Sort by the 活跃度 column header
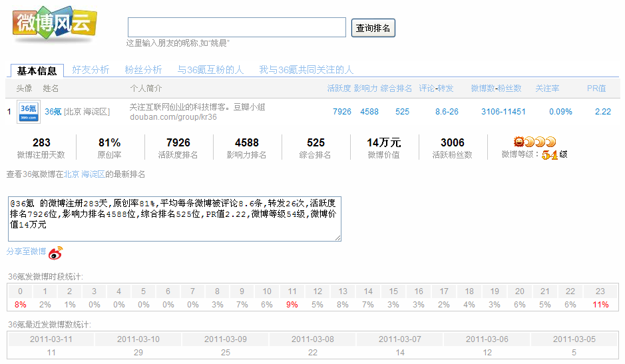The height and width of the screenshot is (364, 625). (339, 89)
